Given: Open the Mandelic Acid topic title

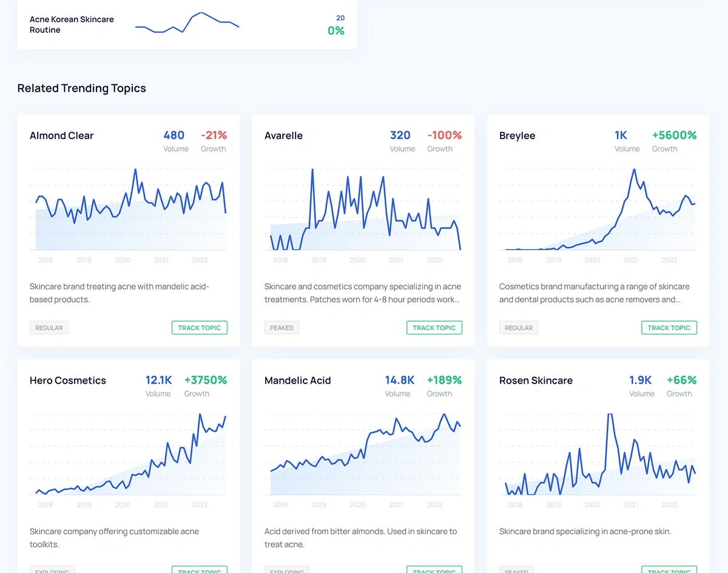Looking at the screenshot, I should pyautogui.click(x=298, y=381).
